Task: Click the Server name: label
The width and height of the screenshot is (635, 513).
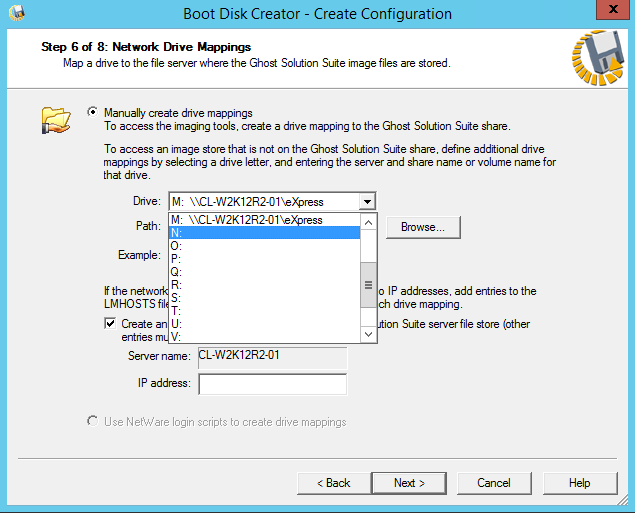Action: pyautogui.click(x=159, y=356)
